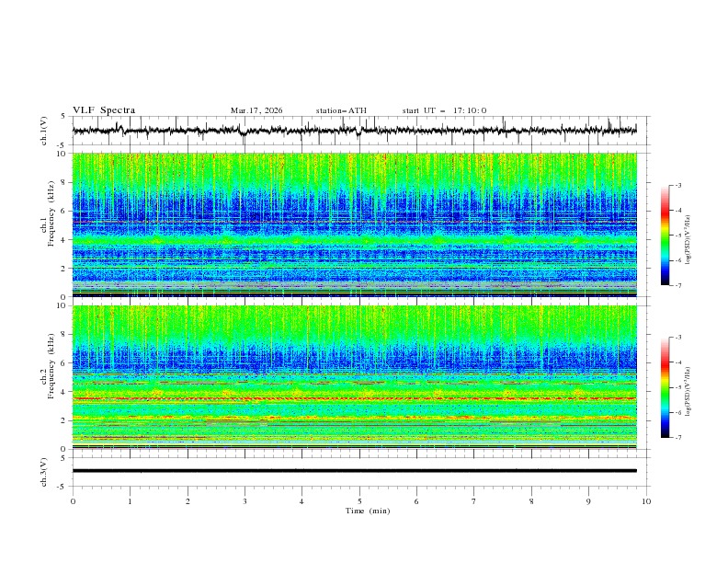Click the ch.2 PSD color bar
This screenshot has height=563, width=728.
click(x=665, y=387)
